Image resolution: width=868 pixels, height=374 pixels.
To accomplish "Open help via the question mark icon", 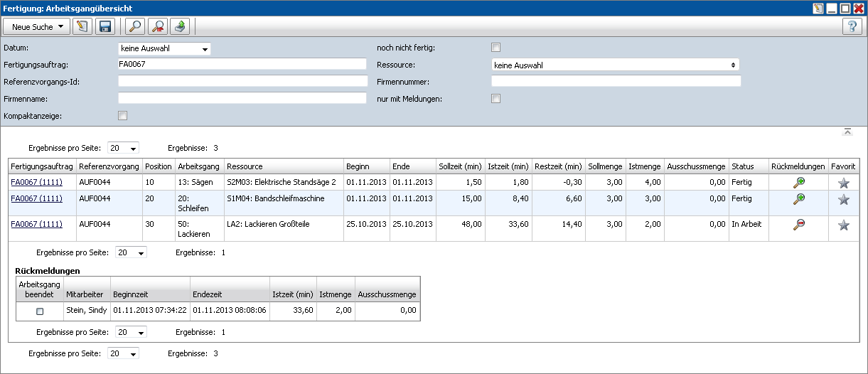I will tap(852, 27).
